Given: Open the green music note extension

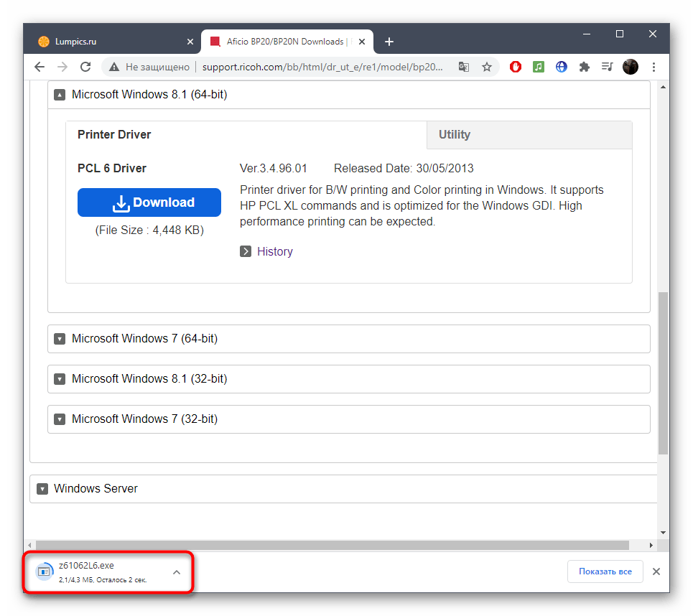Looking at the screenshot, I should 539,67.
